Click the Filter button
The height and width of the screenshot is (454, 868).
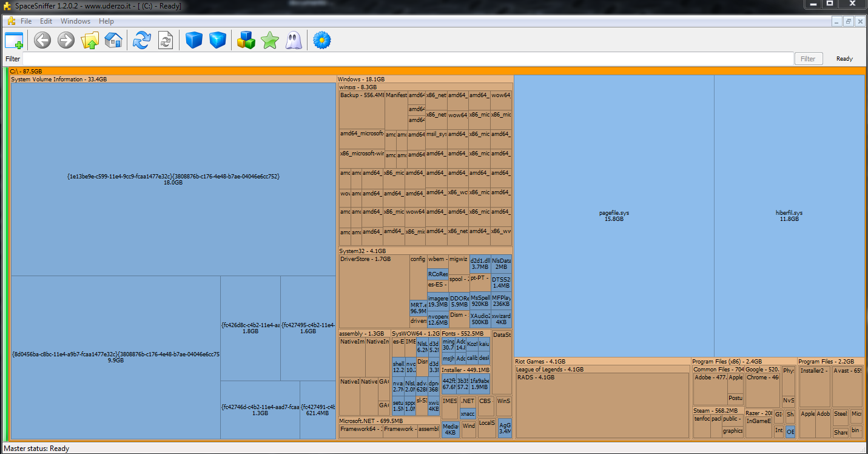[x=808, y=59]
